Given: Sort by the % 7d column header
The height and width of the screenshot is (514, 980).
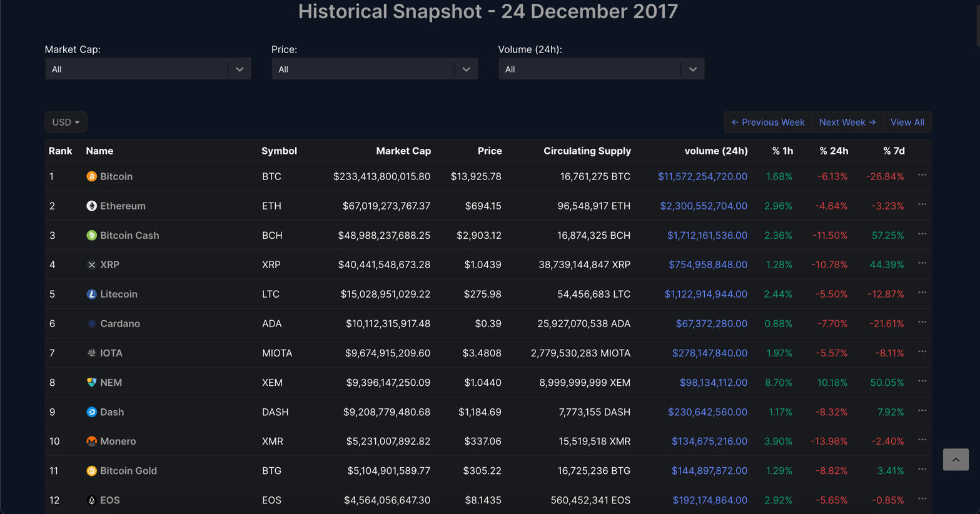Looking at the screenshot, I should (893, 151).
